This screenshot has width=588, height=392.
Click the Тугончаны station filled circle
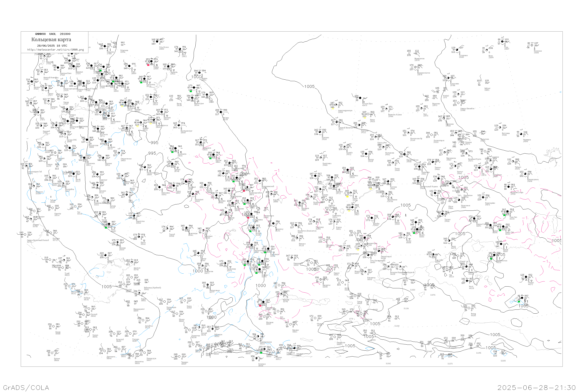[457, 50]
